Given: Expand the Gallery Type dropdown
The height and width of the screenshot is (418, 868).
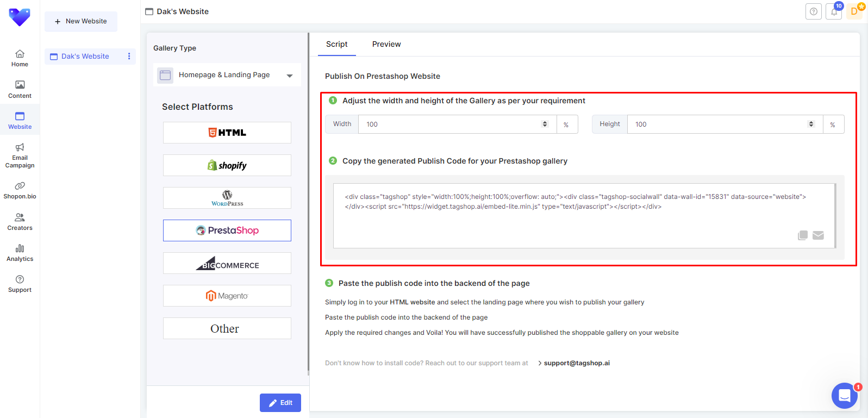Looking at the screenshot, I should pyautogui.click(x=227, y=75).
